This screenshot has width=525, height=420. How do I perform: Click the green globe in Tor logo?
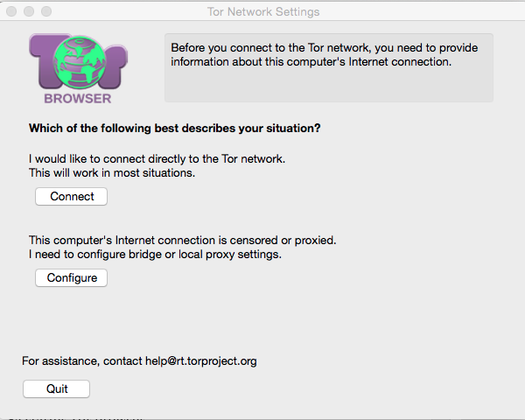coord(80,62)
